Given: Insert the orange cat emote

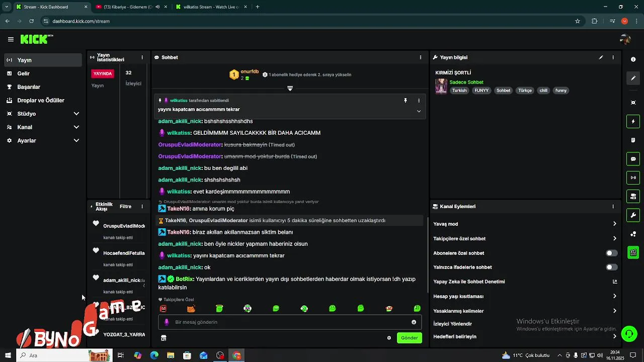Looking at the screenshot, I should (x=191, y=308).
